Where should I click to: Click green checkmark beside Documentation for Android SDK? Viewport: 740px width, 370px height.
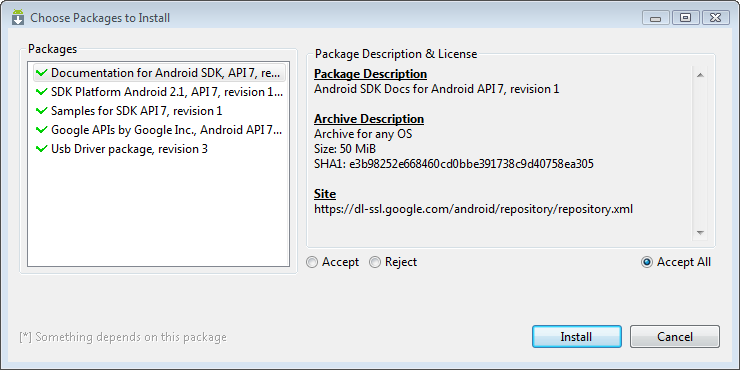coord(42,73)
